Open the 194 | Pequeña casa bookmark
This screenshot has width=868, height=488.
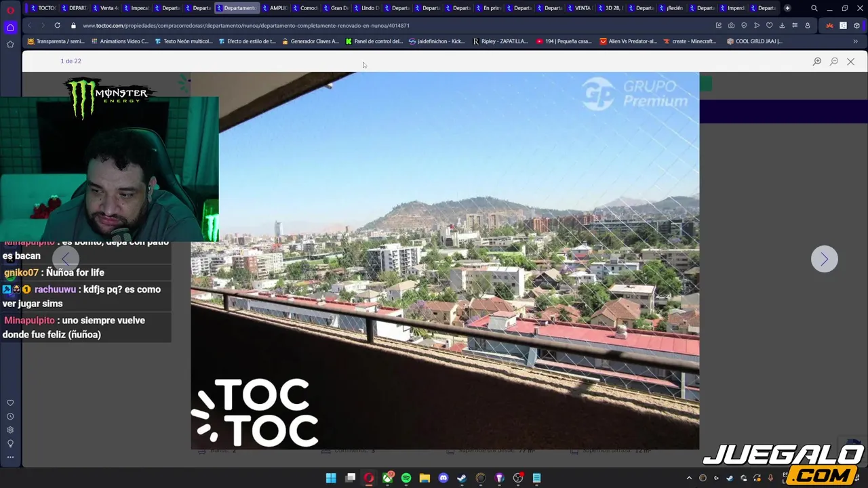pyautogui.click(x=564, y=41)
